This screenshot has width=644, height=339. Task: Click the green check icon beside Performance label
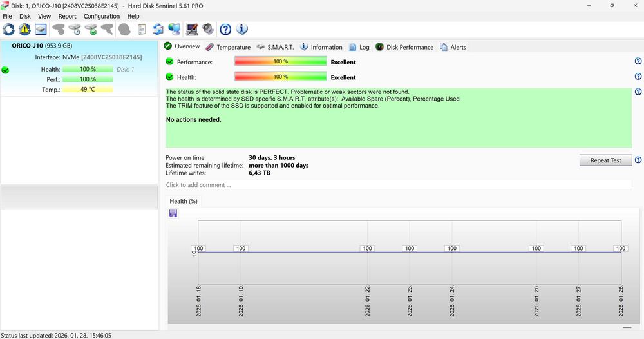point(169,62)
